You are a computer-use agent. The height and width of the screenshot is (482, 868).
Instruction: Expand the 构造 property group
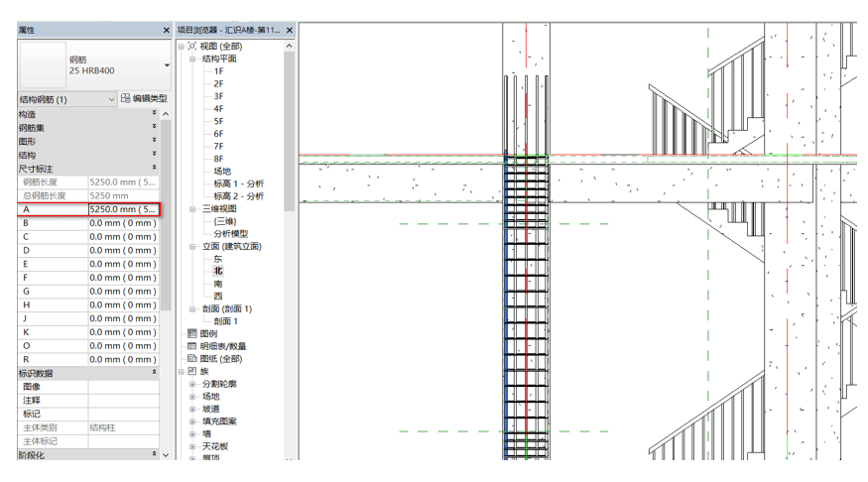tap(154, 114)
